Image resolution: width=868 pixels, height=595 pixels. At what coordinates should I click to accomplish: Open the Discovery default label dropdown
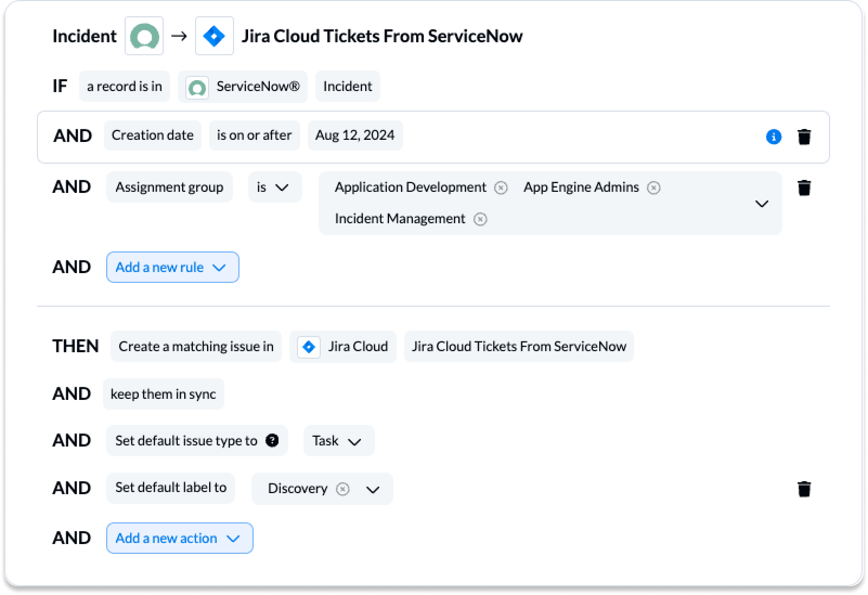[373, 489]
